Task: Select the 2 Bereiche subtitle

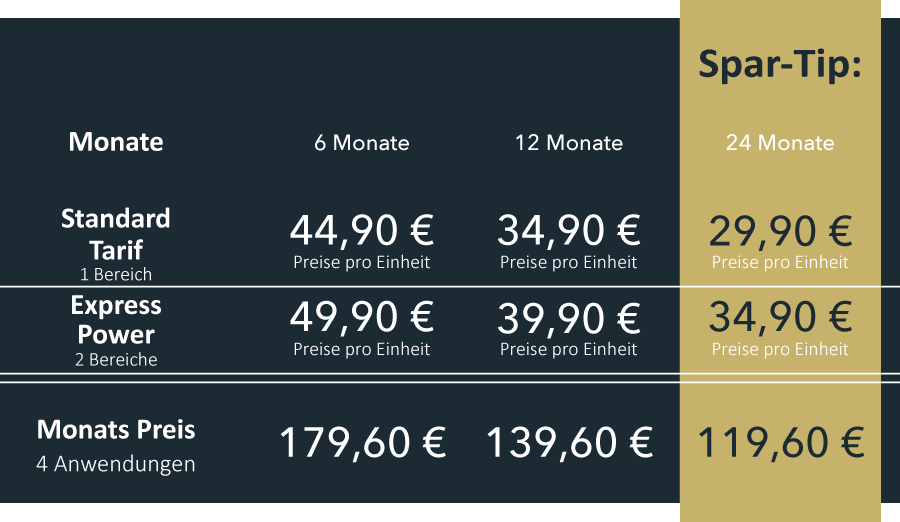Action: [116, 359]
